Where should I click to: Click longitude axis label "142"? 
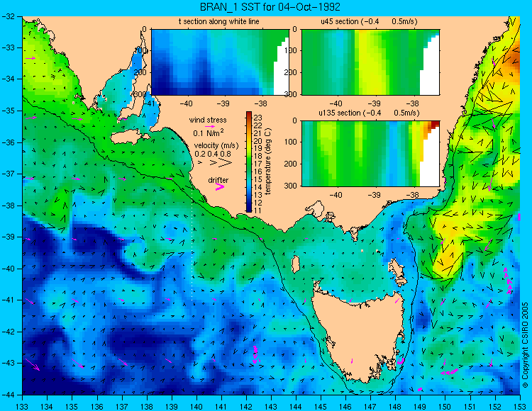(x=246, y=406)
